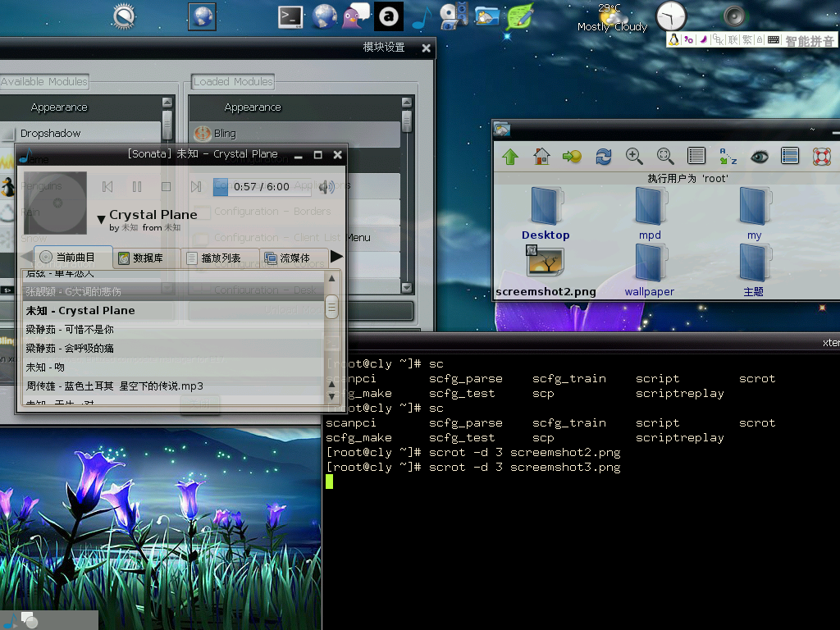Launch the terminal from the top shelf
The width and height of the screenshot is (840, 630).
tap(290, 16)
